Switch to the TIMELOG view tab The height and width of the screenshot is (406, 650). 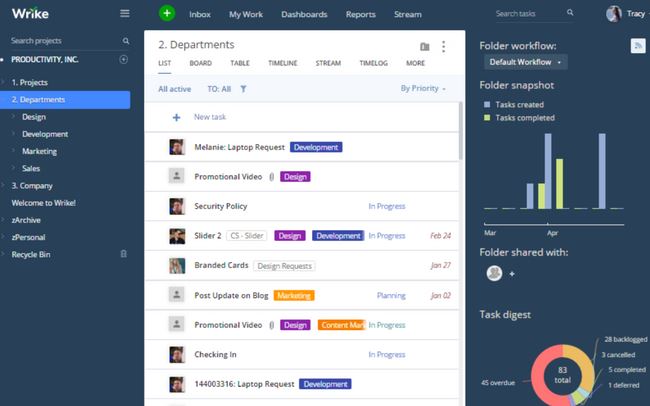tap(374, 63)
